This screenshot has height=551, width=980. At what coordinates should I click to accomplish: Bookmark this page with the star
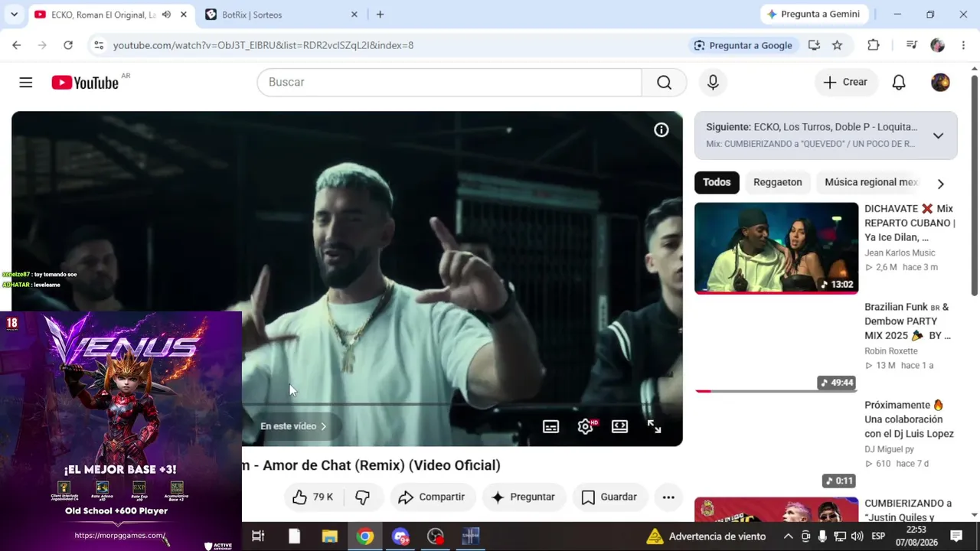pos(838,45)
